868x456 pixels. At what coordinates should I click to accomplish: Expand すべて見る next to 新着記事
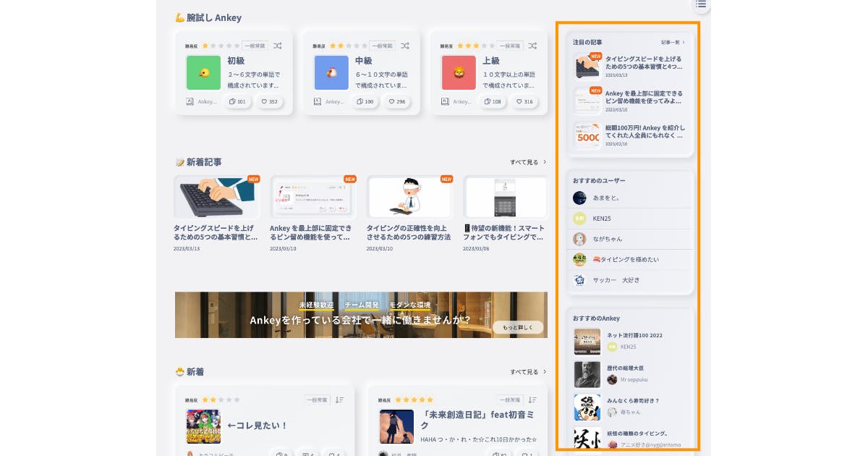tap(528, 162)
